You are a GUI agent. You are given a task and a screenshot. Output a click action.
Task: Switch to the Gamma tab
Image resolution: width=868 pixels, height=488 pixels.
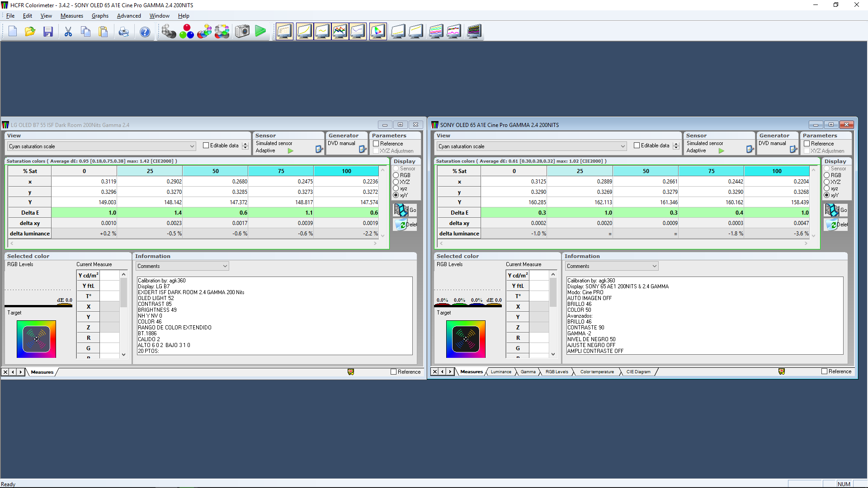click(528, 372)
